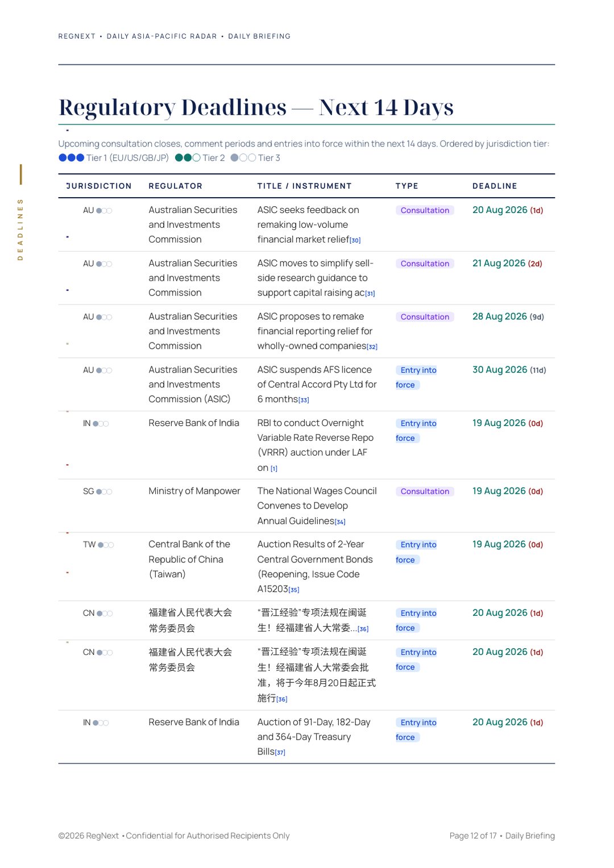Click Consultation badge for sell-side research guidance

point(425,264)
